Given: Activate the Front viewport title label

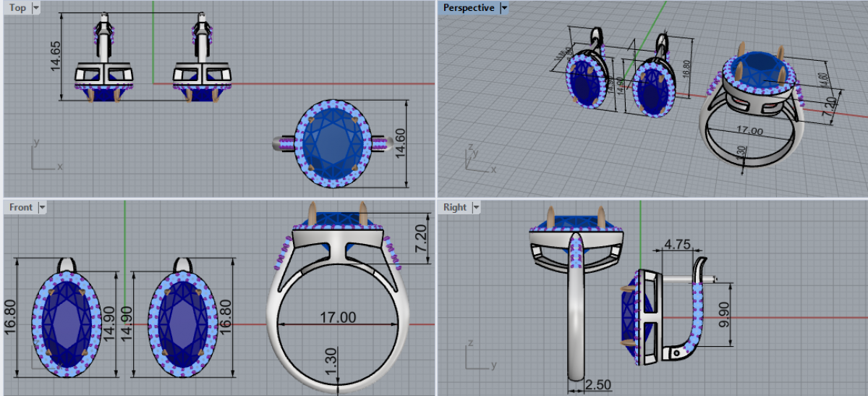Looking at the screenshot, I should [x=21, y=207].
